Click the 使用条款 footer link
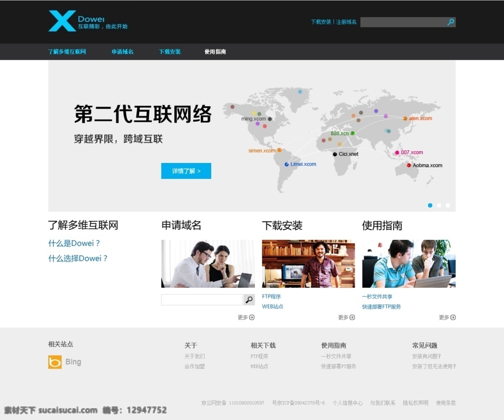504x420 pixels. [x=446, y=403]
